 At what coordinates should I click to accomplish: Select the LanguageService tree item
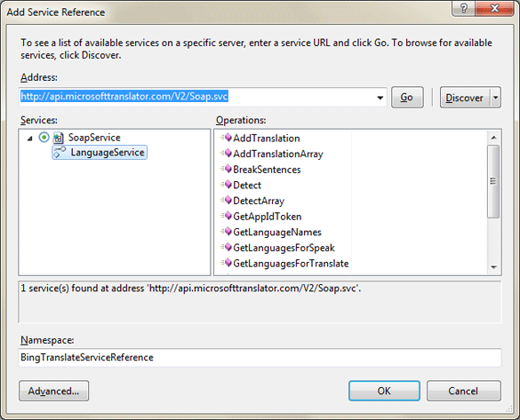point(100,153)
